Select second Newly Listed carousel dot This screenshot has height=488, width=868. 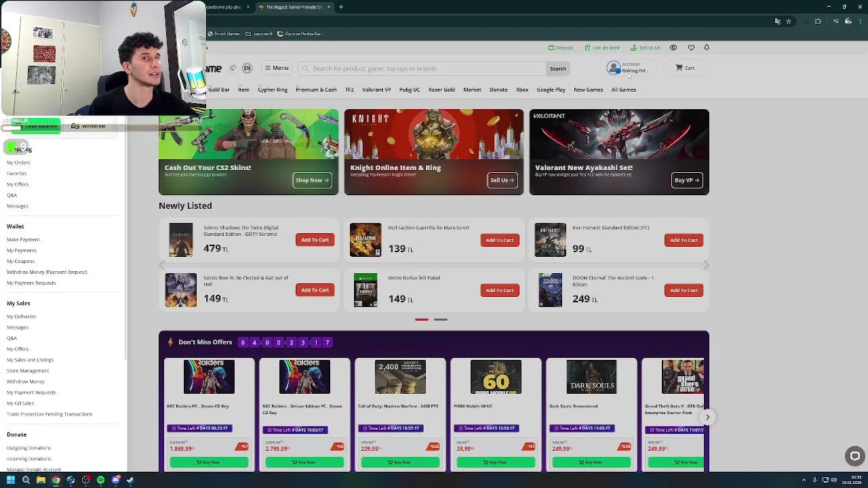440,319
